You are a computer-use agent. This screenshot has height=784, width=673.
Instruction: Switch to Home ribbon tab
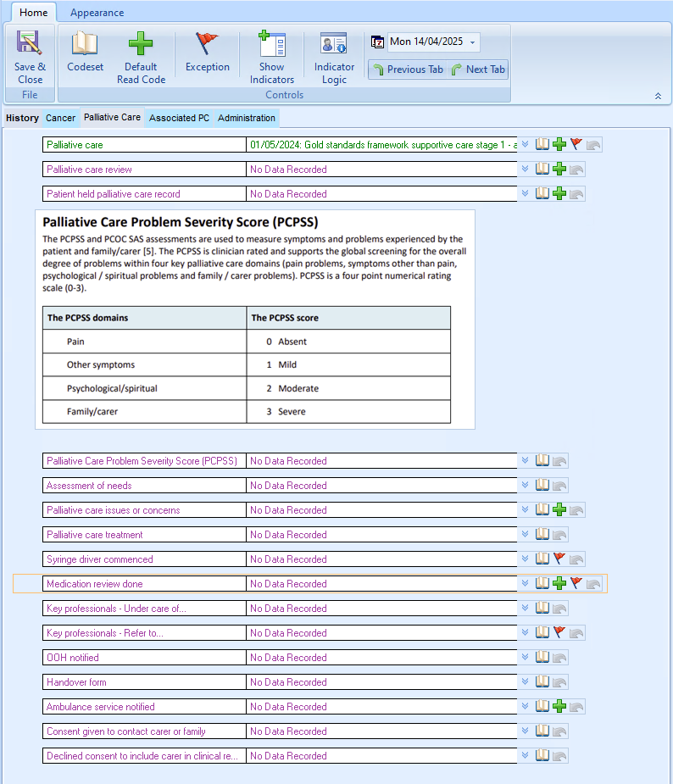tap(34, 13)
